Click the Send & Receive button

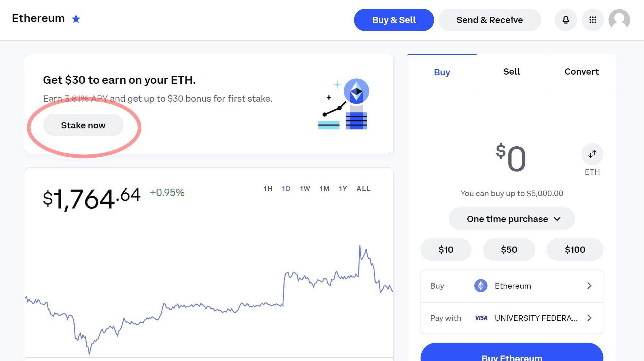489,20
